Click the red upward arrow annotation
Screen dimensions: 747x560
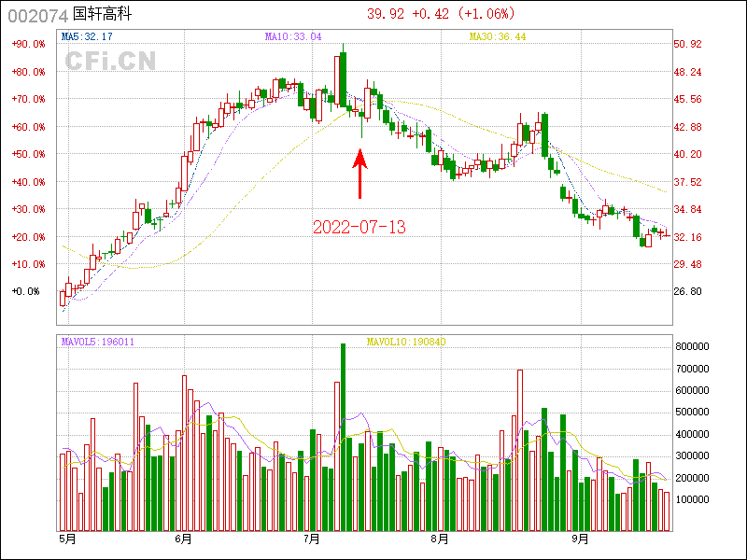[360, 175]
